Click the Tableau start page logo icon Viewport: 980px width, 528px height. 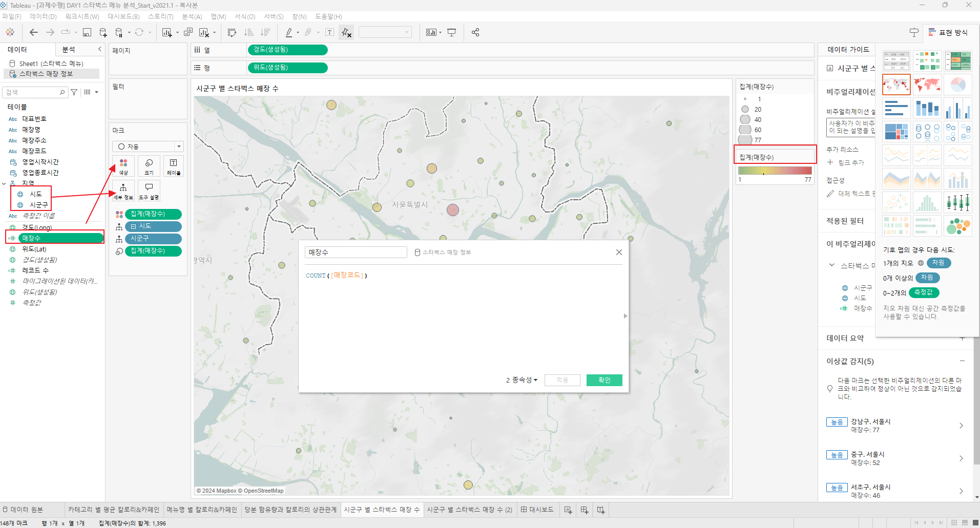(10, 32)
